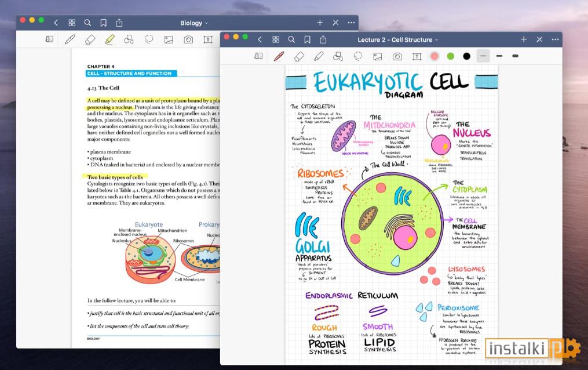Open the more options menu in Lecture 2 window
The width and height of the screenshot is (588, 370).
click(x=556, y=39)
